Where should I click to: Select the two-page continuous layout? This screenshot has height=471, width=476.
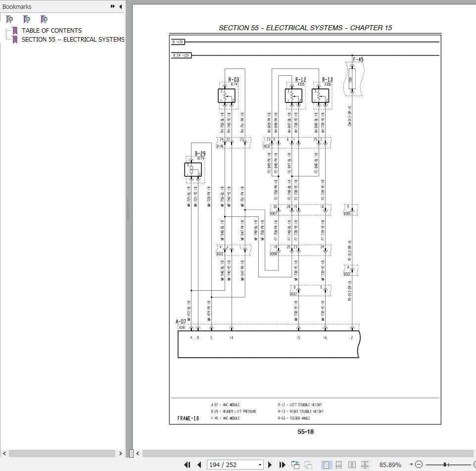point(366,465)
